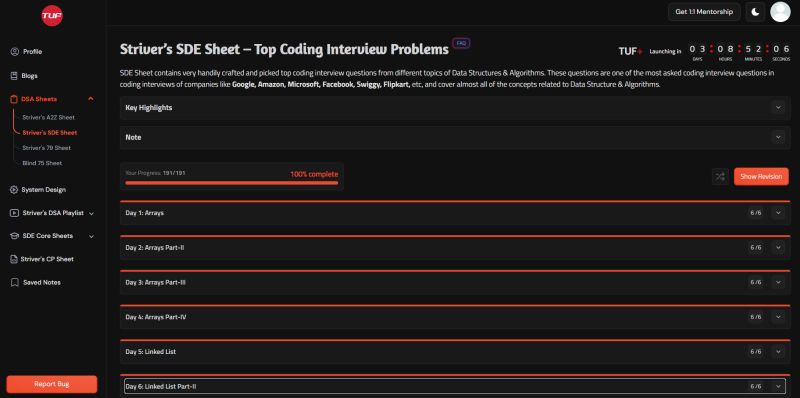Expand the Note section chevron
This screenshot has height=398, width=800.
click(x=778, y=137)
